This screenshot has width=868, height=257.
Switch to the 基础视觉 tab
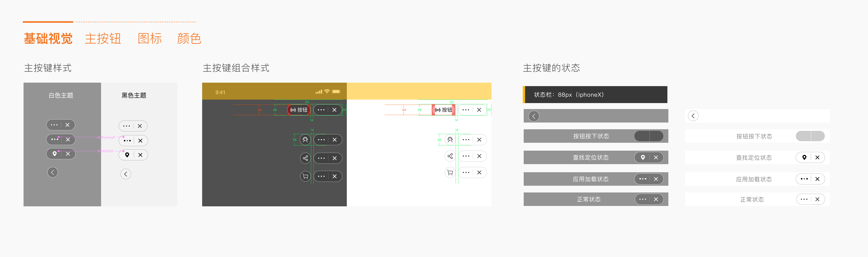coord(48,39)
